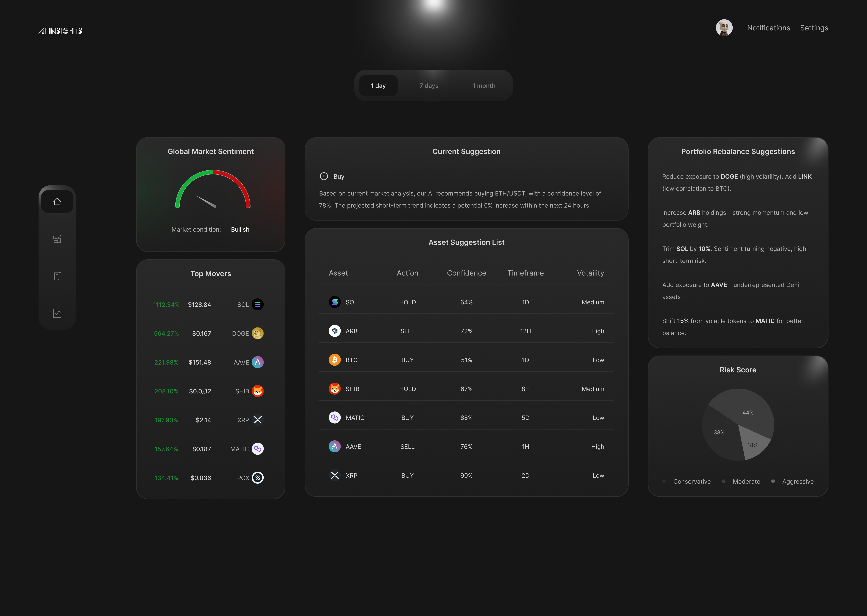The height and width of the screenshot is (616, 867).
Task: Click the Confidence column header
Action: point(466,273)
